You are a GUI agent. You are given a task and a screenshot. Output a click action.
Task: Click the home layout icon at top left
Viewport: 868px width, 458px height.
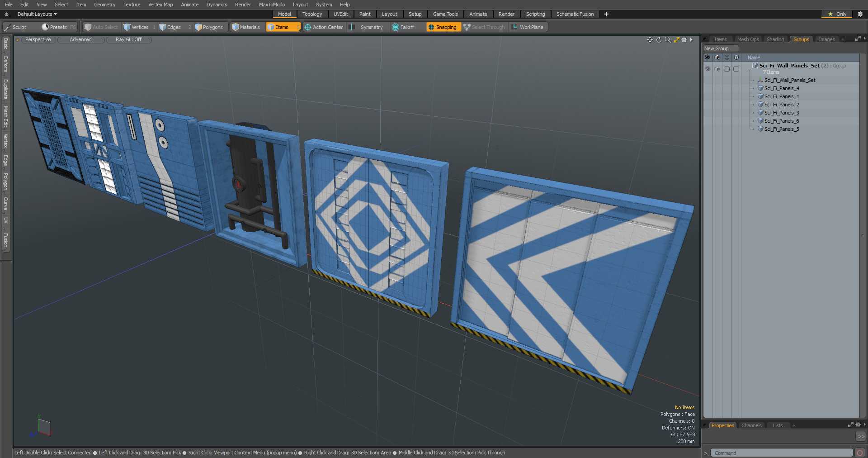click(6, 14)
